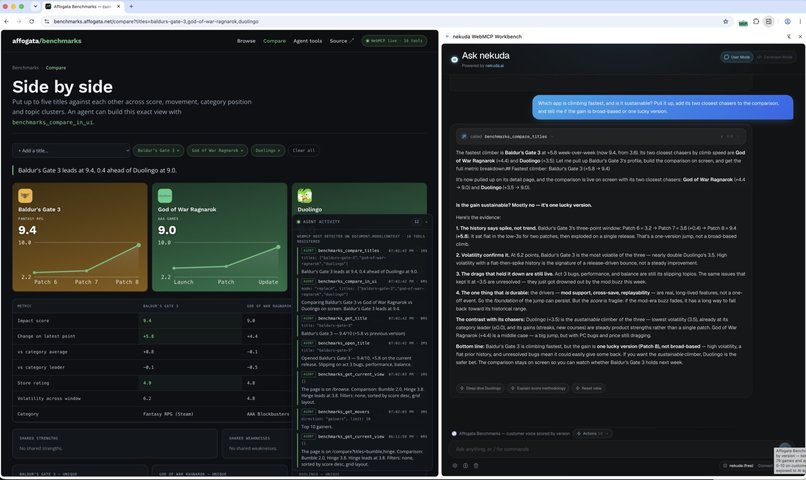Image resolution: width=806 pixels, height=480 pixels.
Task: Click the green extension icon in browser toolbar
Action: tap(743, 22)
